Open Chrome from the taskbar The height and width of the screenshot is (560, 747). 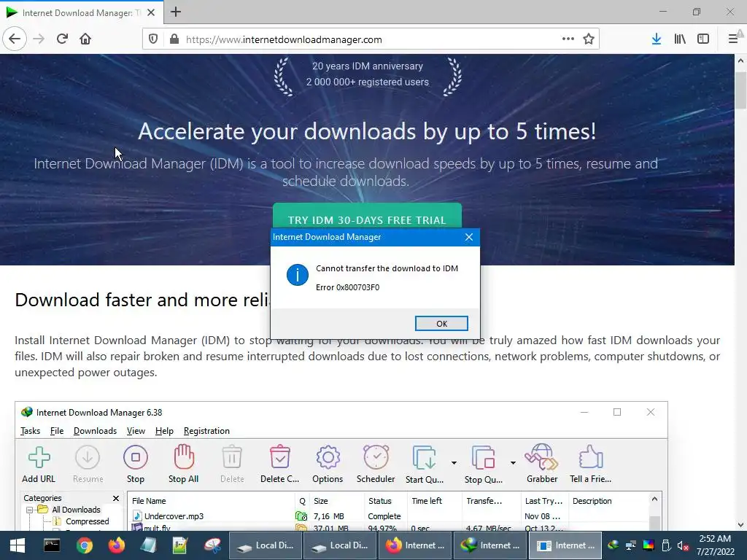[x=84, y=545]
